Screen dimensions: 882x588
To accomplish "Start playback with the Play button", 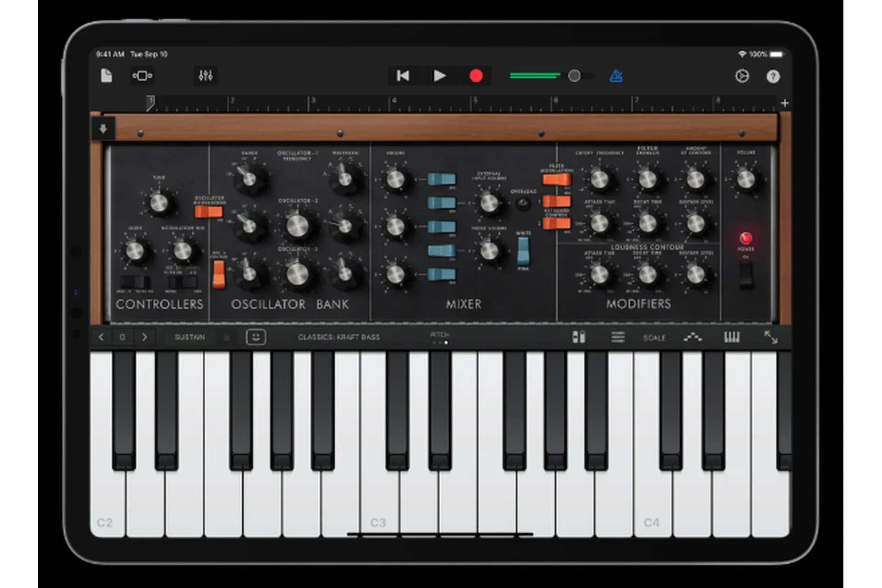I will point(440,76).
